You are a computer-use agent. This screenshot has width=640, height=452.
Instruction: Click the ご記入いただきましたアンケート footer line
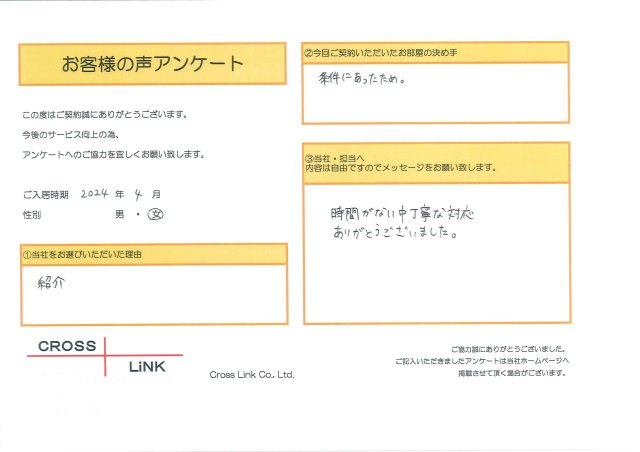pyautogui.click(x=482, y=361)
